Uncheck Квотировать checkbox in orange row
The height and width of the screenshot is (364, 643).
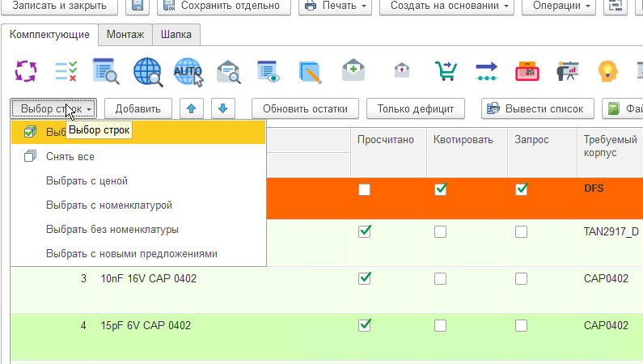440,189
